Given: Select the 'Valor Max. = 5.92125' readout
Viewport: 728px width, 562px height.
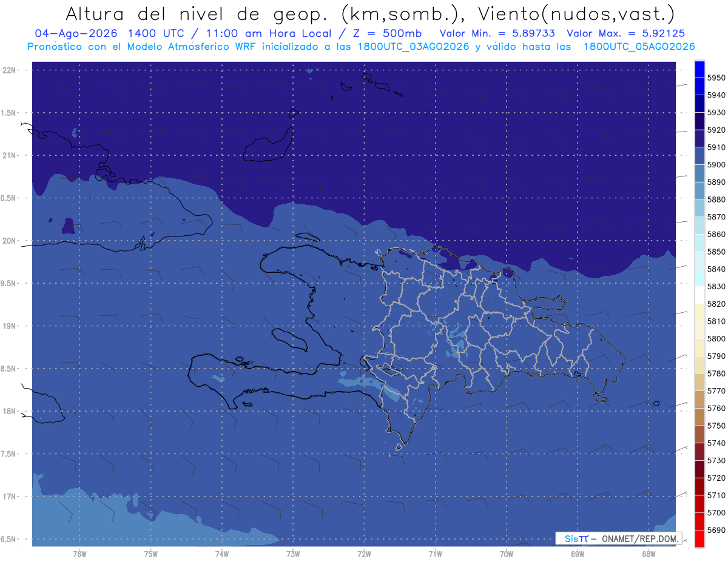Looking at the screenshot, I should [627, 33].
